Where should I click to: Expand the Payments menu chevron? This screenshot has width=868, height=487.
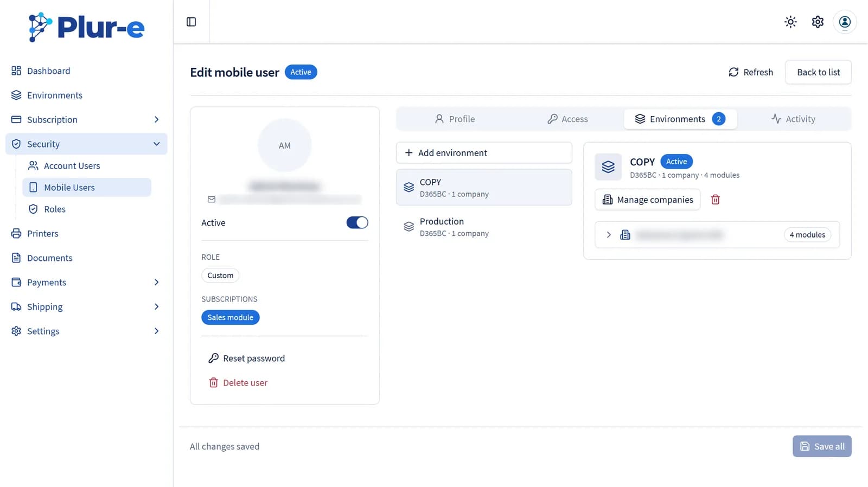click(156, 282)
